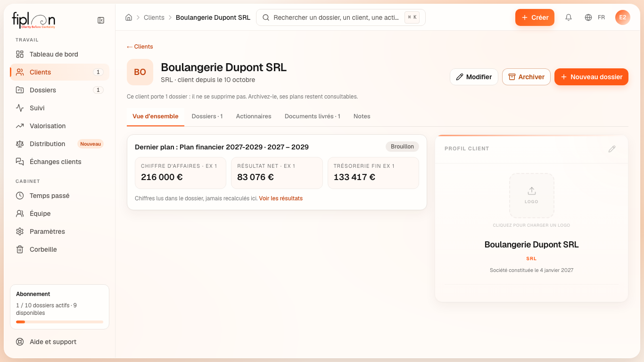Click the Nouveau dossier button
Screen dimensions: 644x362
click(591, 77)
